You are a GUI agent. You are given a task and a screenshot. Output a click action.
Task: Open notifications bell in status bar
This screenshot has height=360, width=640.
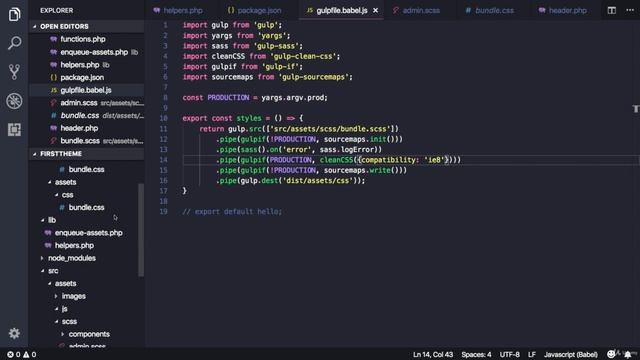tap(628, 355)
